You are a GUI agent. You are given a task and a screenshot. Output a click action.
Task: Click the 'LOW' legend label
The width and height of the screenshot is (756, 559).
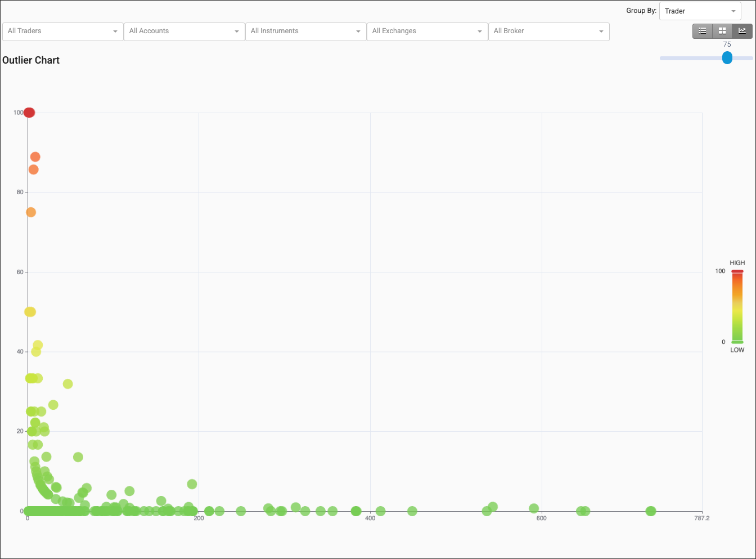coord(737,350)
